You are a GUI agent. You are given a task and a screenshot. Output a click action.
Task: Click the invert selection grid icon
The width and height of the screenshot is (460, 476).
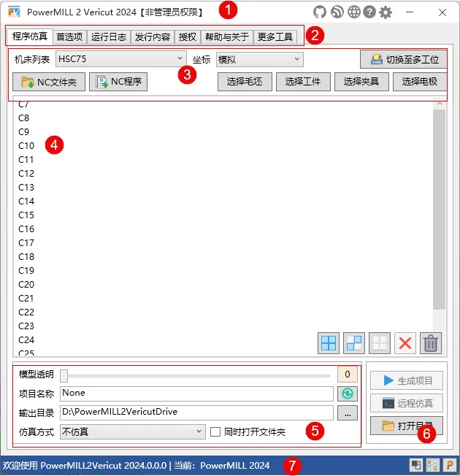[353, 343]
